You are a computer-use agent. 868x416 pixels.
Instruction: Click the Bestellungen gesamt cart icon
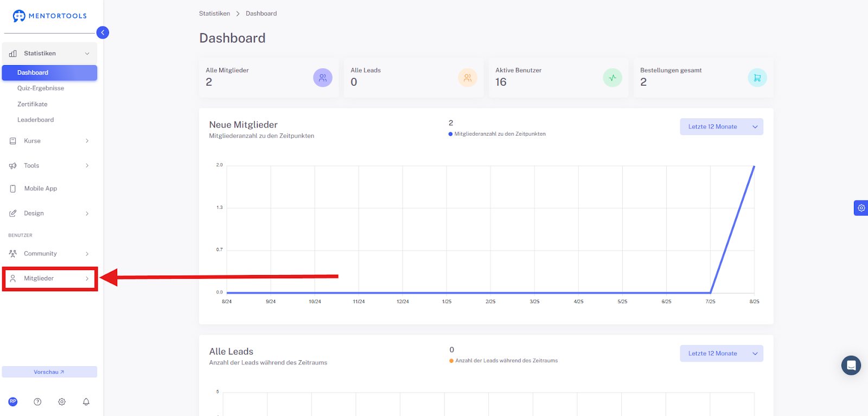point(757,78)
